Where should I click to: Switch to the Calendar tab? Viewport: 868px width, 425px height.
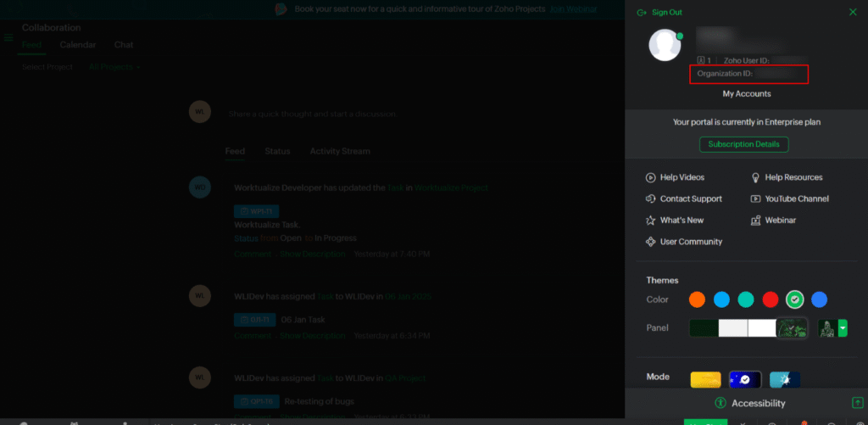point(77,45)
